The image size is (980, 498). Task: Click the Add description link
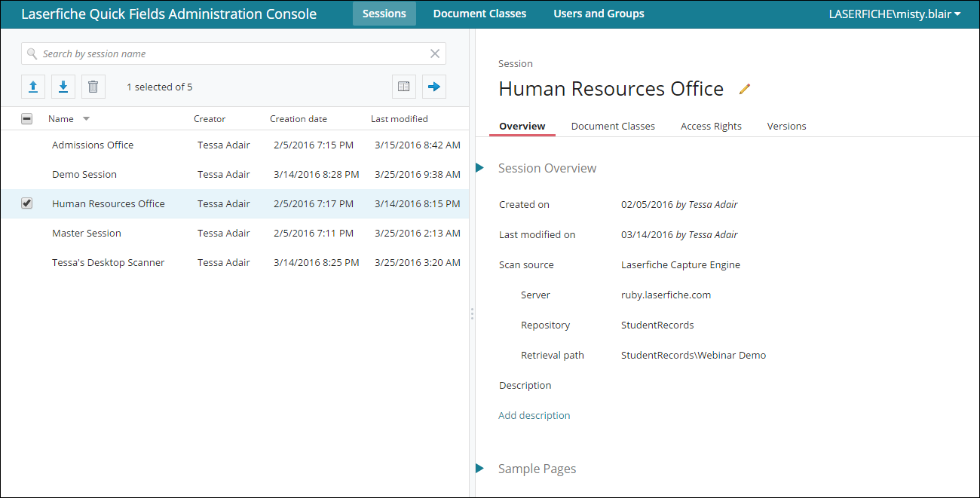[x=534, y=415]
